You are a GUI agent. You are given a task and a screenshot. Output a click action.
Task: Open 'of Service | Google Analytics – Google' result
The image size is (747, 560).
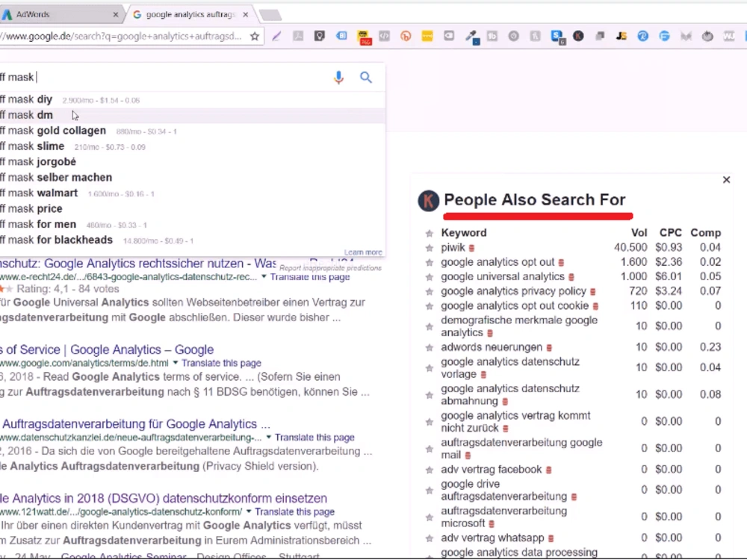107,349
